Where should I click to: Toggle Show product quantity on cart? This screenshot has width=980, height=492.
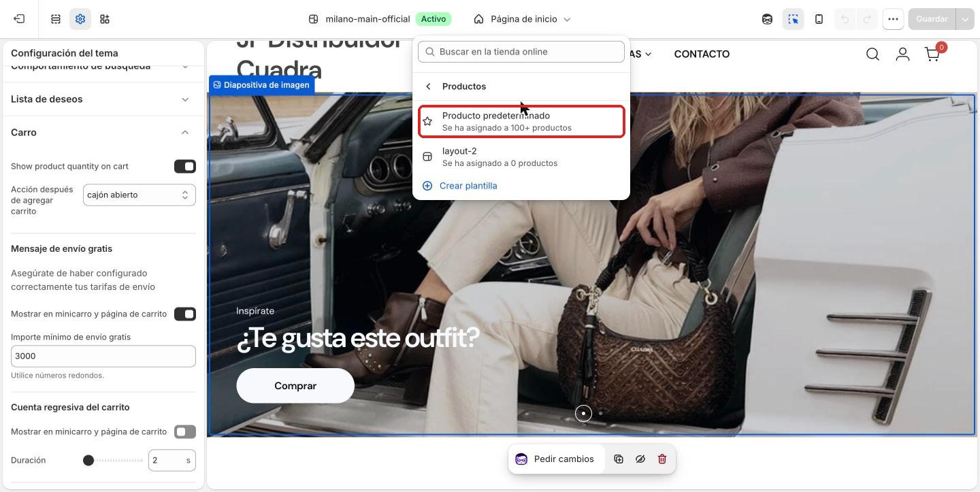point(185,167)
